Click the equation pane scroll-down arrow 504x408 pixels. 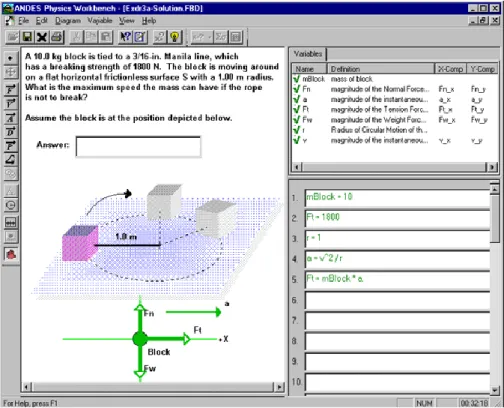(495, 390)
